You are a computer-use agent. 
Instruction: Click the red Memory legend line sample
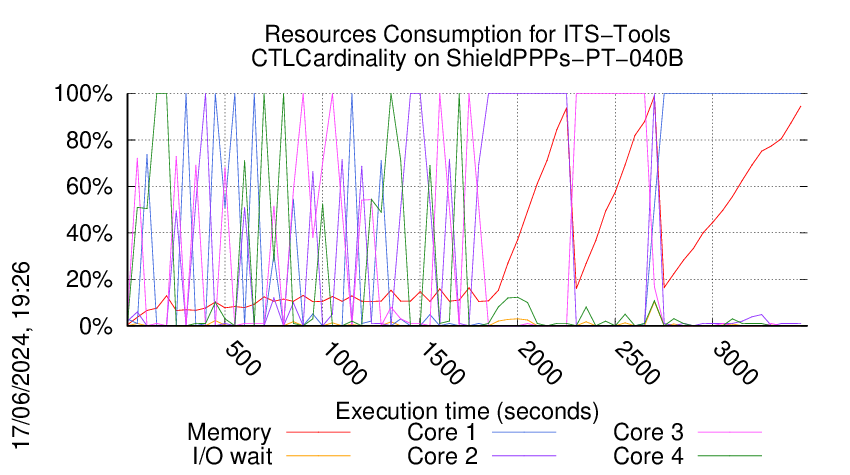(x=318, y=433)
